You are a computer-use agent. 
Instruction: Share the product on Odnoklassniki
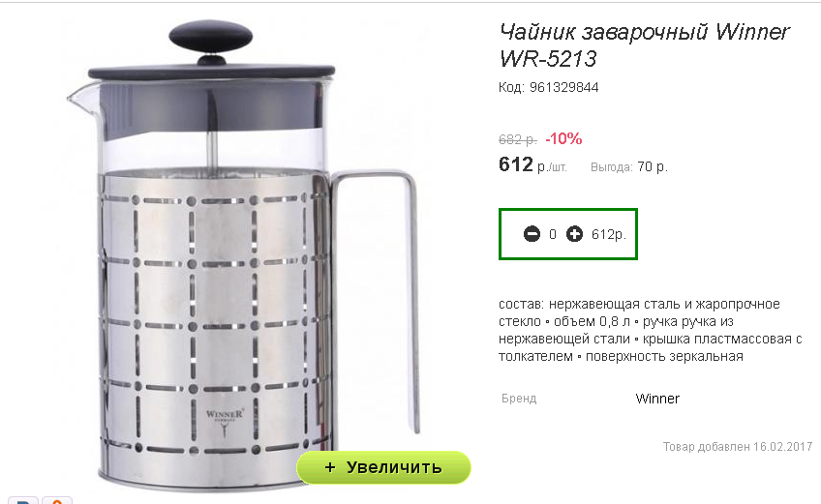(x=56, y=500)
